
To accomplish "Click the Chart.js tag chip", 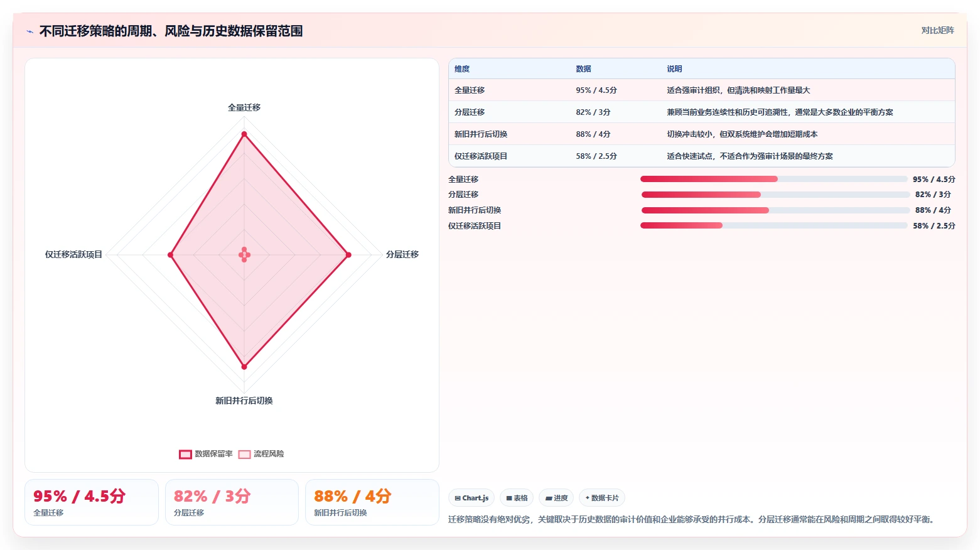I will click(471, 498).
